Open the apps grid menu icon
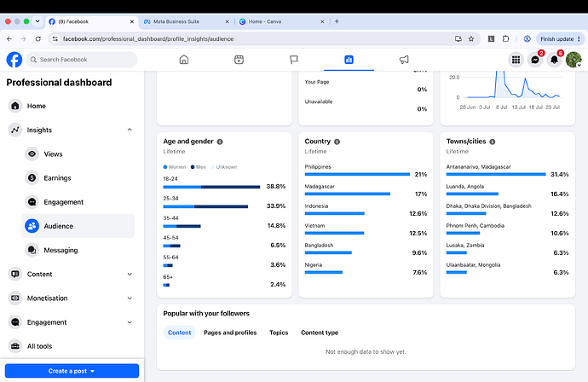 [516, 60]
